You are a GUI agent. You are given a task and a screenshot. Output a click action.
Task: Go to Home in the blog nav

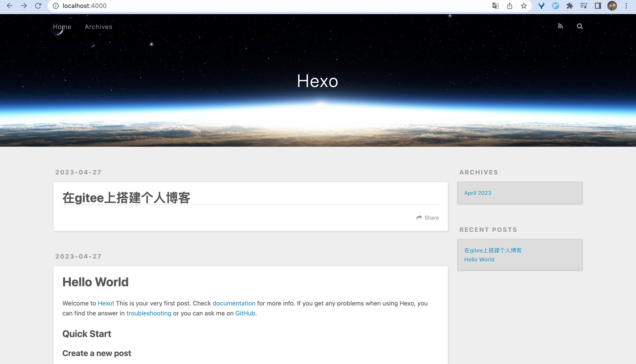[x=62, y=27]
